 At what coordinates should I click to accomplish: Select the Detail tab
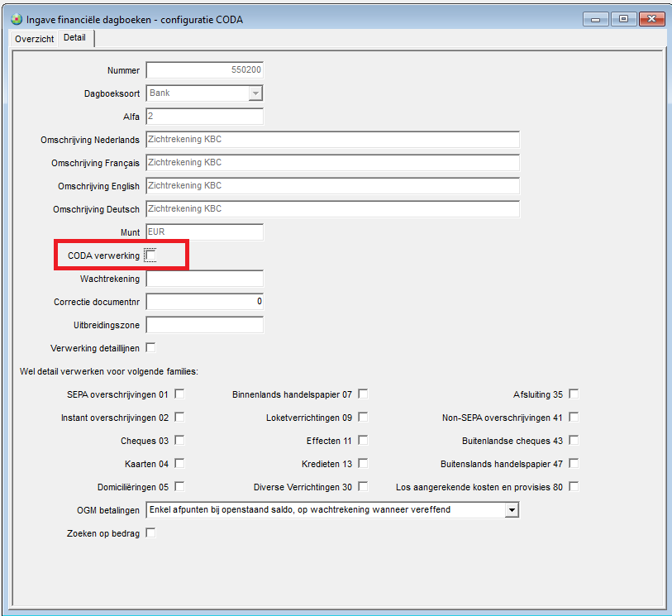pyautogui.click(x=75, y=38)
